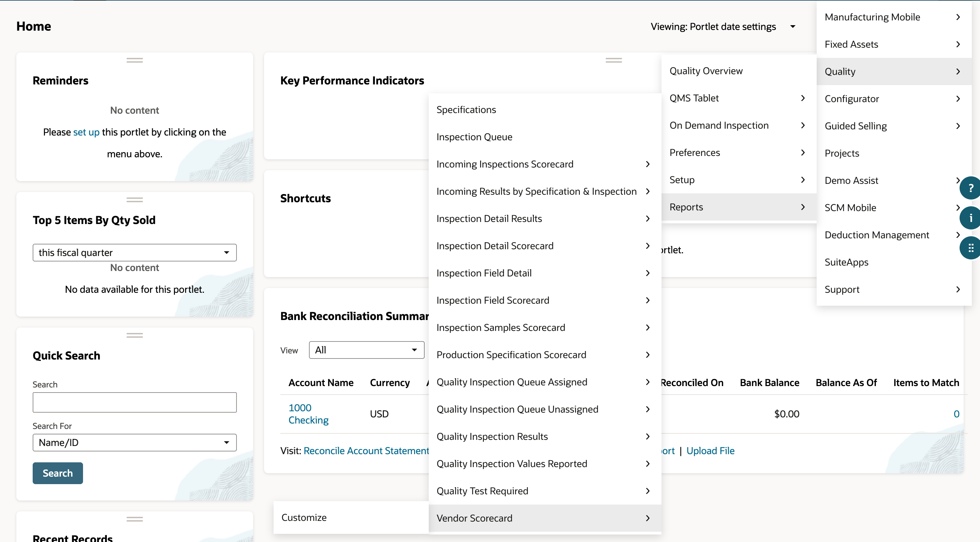Open the Viewing Portlet date settings dropdown
980x542 pixels.
[723, 27]
